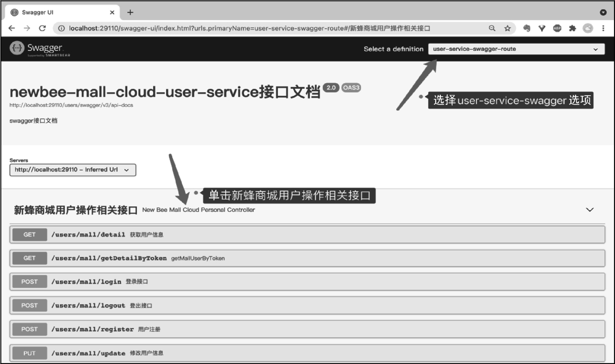Screen dimensions: 615x364
Task: Open the extensions puzzle piece menu
Action: (572, 28)
